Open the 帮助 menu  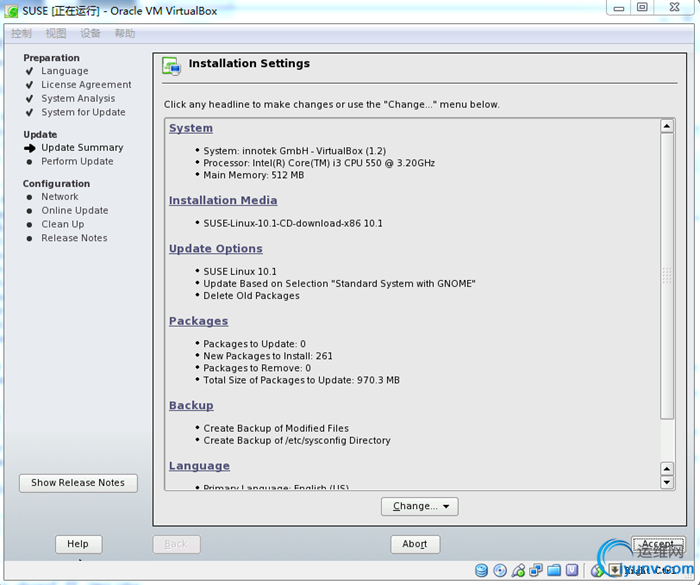coord(125,33)
